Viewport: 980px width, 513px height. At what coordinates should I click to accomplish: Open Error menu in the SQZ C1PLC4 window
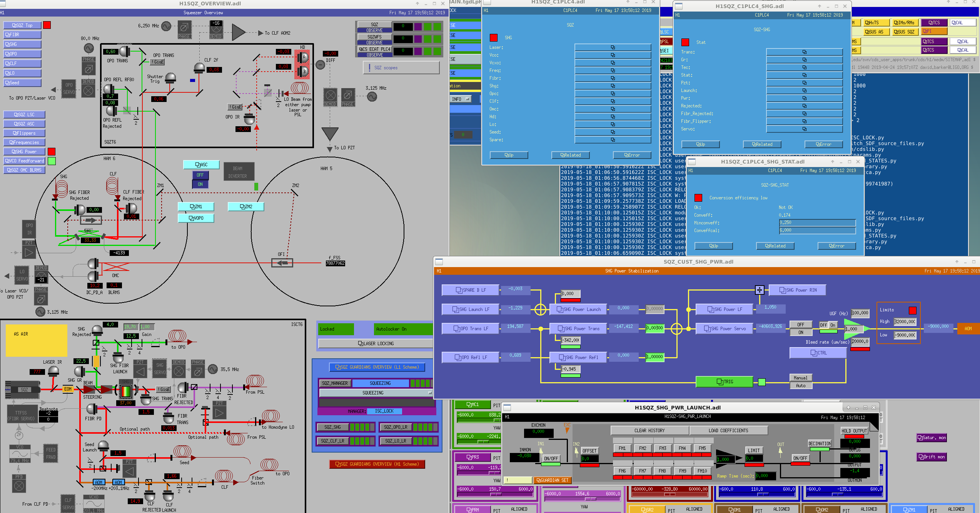coord(632,155)
